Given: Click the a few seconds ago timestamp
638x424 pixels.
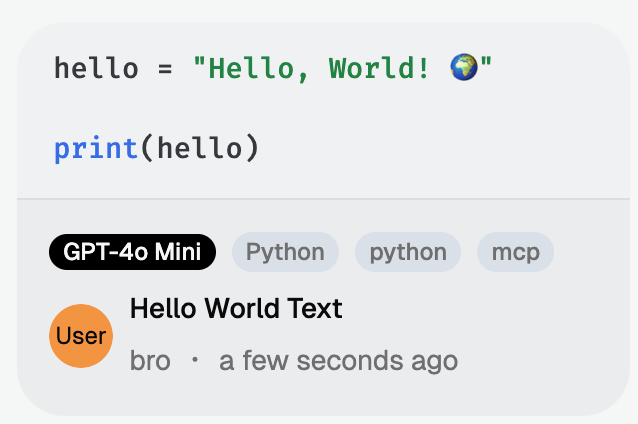Looking at the screenshot, I should point(339,361).
